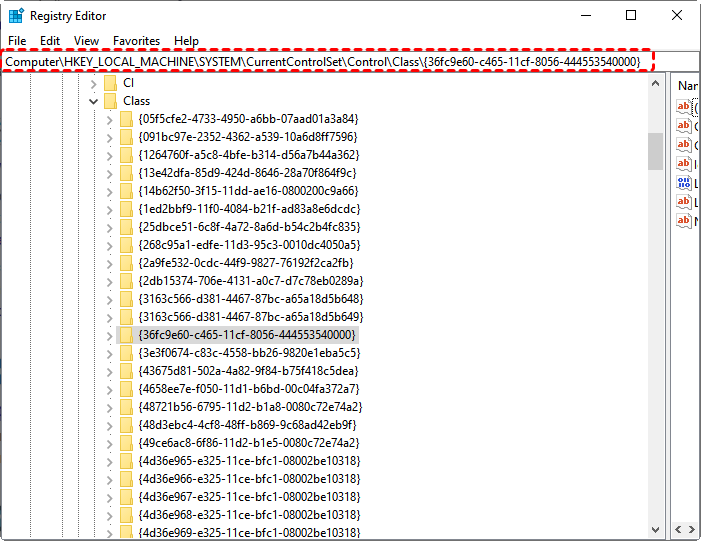Click the Registry Editor app icon in title bar
Screen dimensions: 701x541
coord(16,16)
